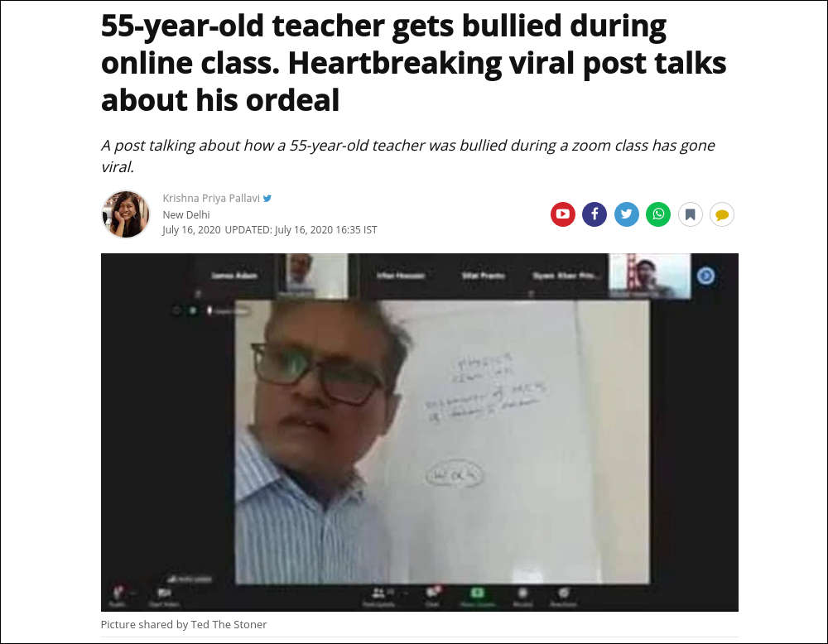Image resolution: width=828 pixels, height=644 pixels.
Task: Click the New Delhi location text
Action: [185, 215]
